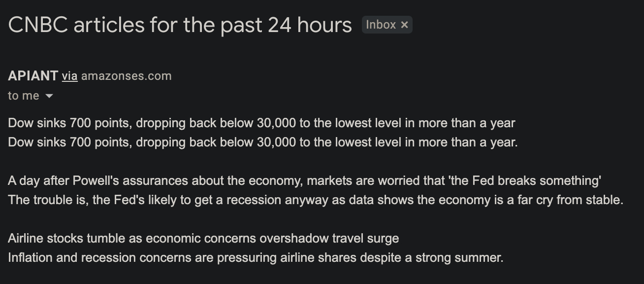
Task: Click the line starting 'The trouble is'
Action: [x=315, y=200]
